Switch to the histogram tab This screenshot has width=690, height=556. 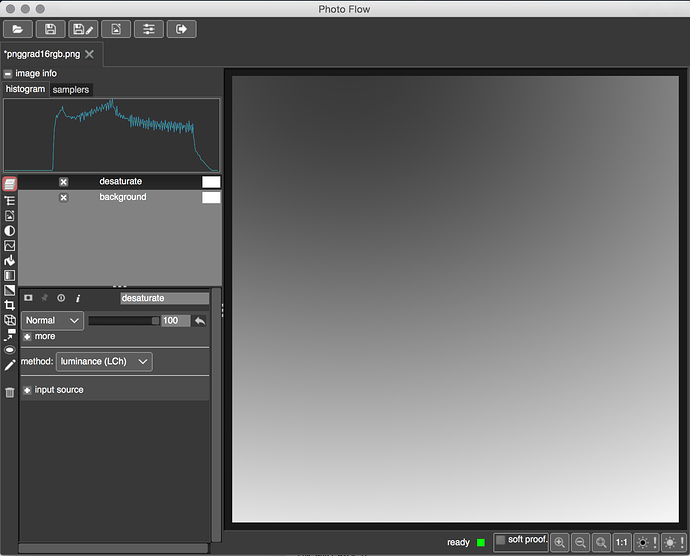(x=26, y=89)
